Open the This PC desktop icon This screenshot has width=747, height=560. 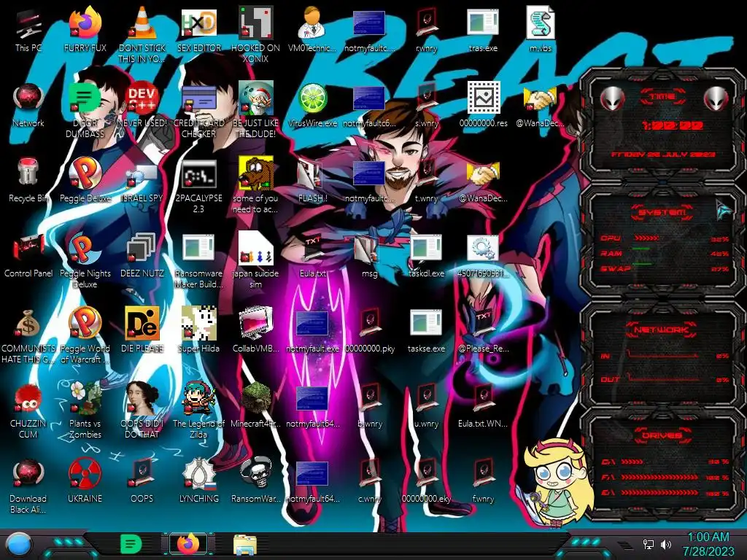tap(28, 29)
